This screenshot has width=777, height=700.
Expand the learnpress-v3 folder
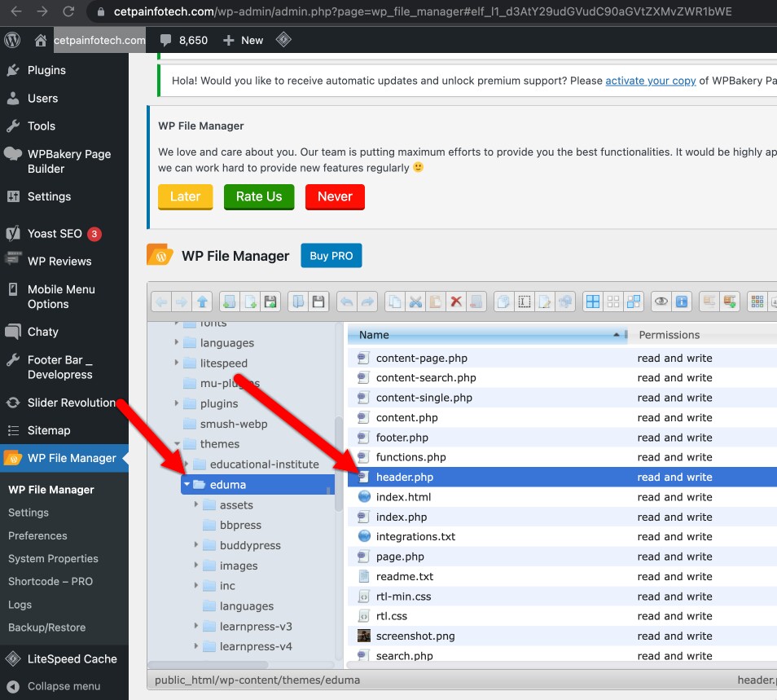coord(195,626)
